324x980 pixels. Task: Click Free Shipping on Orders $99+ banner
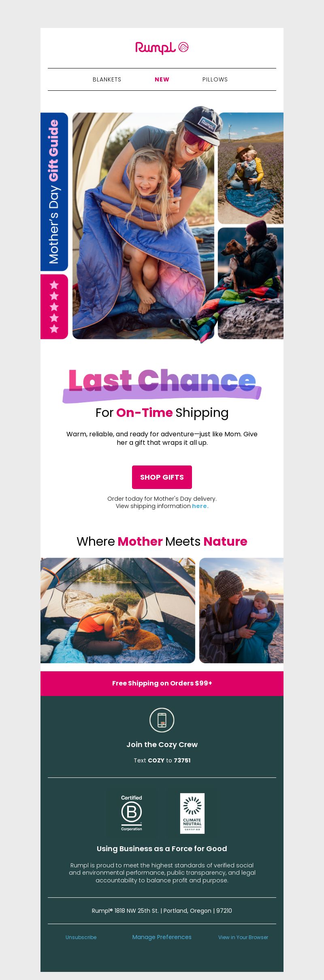(x=162, y=683)
